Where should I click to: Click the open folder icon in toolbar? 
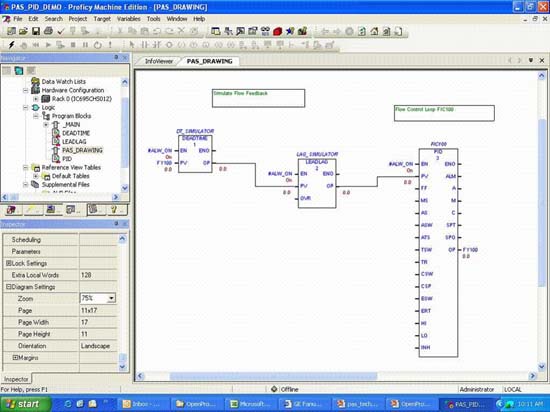24,32
